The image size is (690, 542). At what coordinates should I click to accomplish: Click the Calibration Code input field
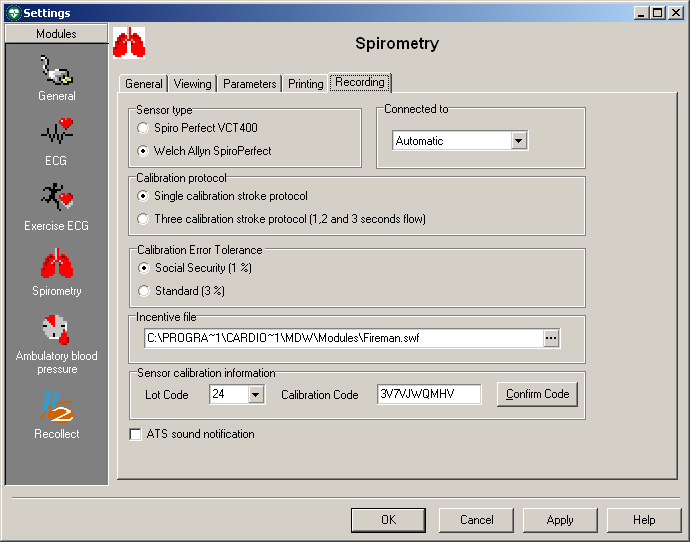pos(429,394)
